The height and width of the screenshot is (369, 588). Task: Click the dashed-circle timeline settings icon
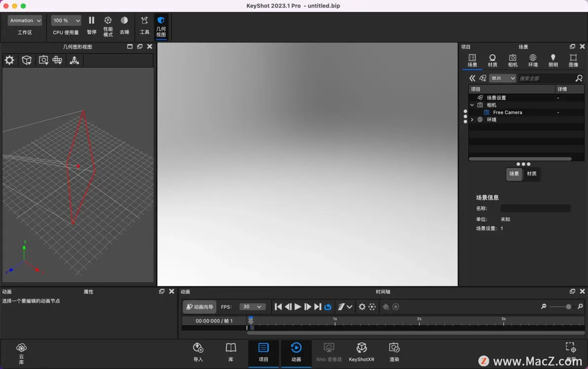point(372,307)
